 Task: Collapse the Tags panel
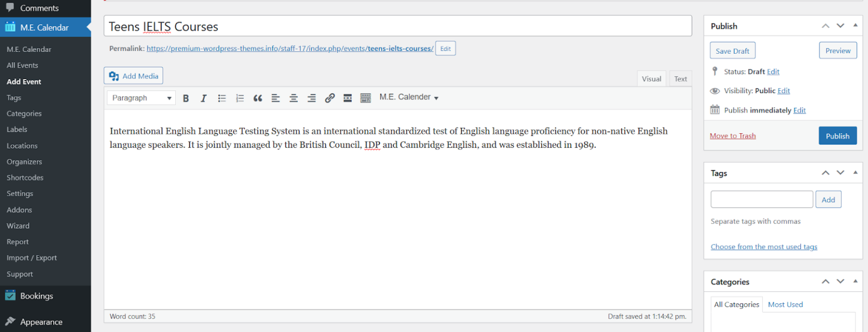(855, 173)
